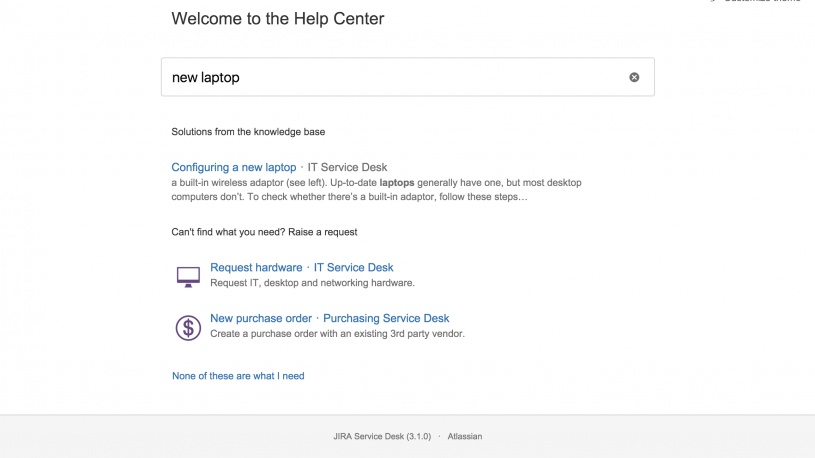Click "IT Service Desk" beside Request hardware

(x=353, y=268)
